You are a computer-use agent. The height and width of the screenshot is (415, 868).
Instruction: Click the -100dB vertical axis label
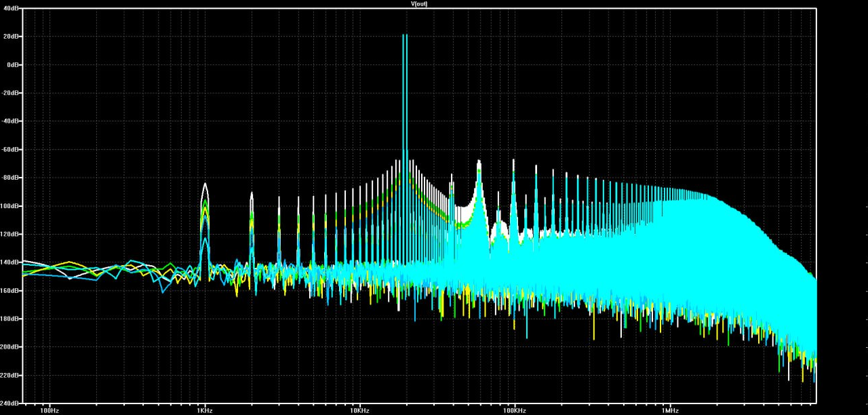(x=9, y=205)
